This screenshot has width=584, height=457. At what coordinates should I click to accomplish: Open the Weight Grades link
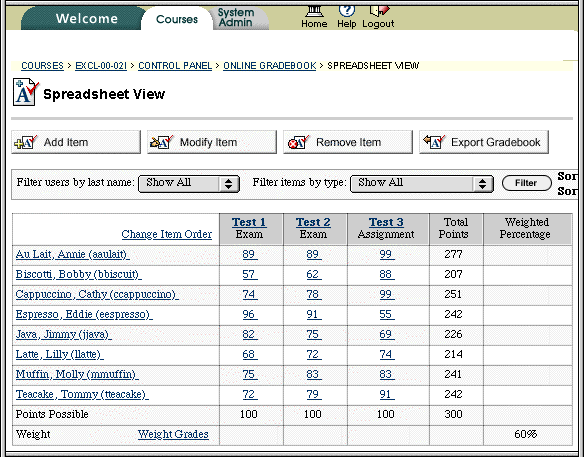173,434
